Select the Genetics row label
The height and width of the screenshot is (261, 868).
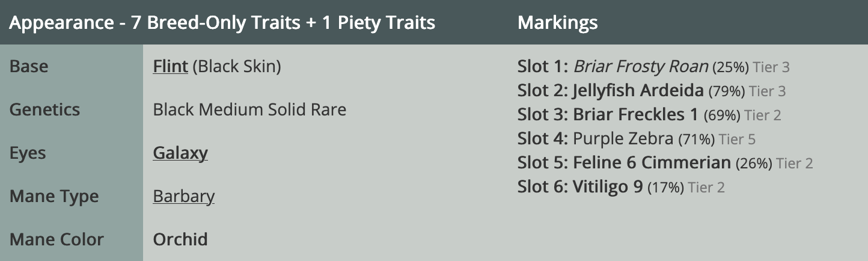[44, 109]
